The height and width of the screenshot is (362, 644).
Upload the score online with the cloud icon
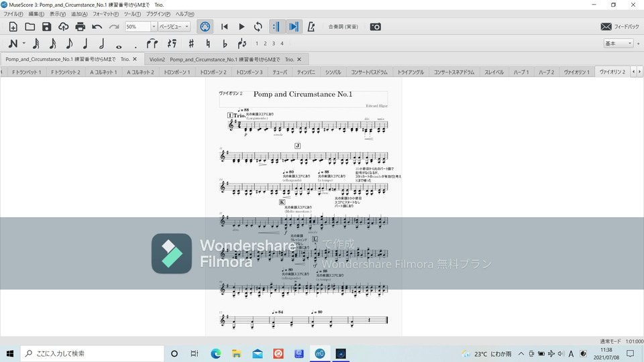tap(63, 27)
